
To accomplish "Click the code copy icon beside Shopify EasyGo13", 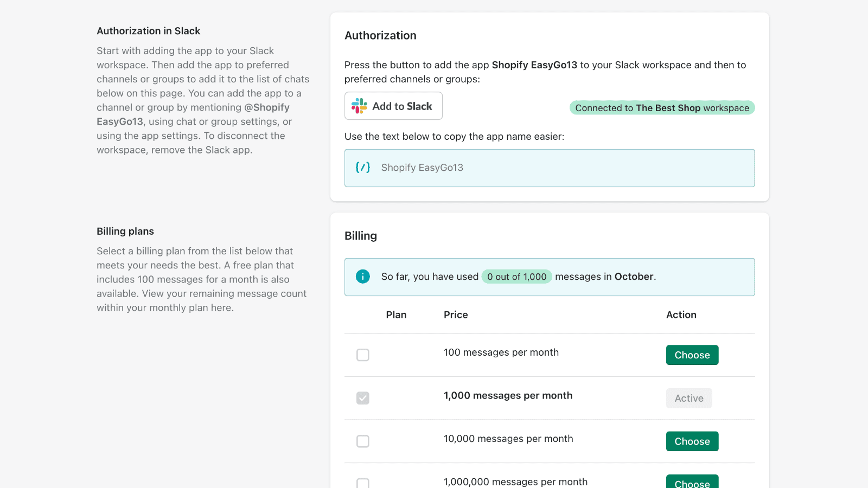I will point(363,168).
